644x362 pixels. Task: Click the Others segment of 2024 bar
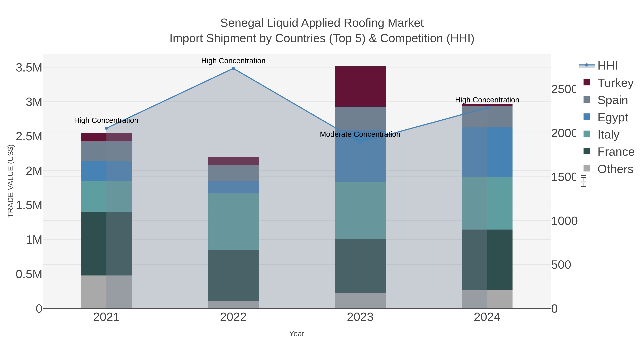(487, 299)
